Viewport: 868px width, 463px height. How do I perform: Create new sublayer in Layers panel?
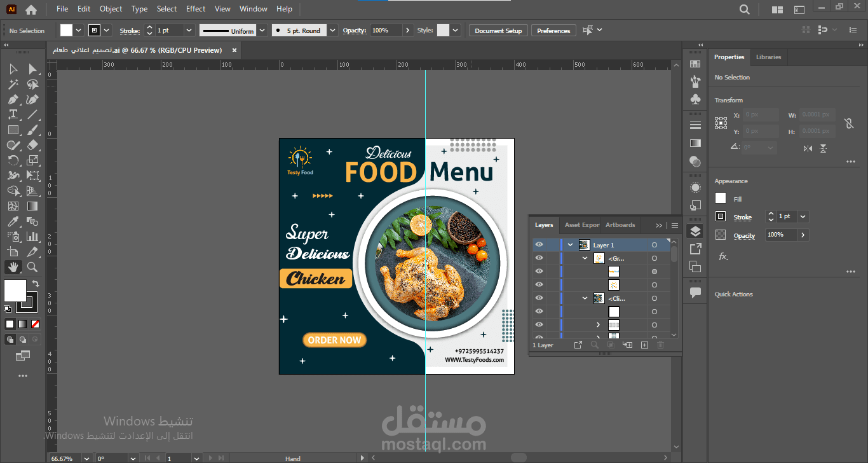pos(628,345)
